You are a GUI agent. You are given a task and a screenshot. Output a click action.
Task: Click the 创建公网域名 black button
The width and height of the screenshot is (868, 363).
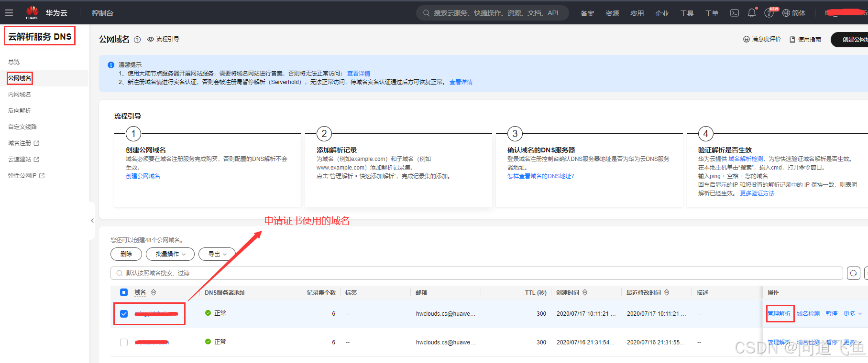point(850,39)
